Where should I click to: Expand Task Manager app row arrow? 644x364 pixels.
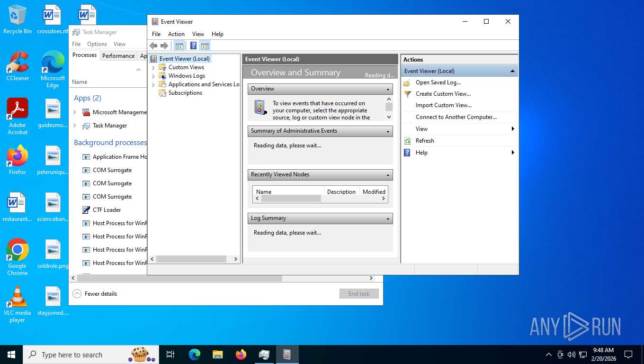pos(75,126)
